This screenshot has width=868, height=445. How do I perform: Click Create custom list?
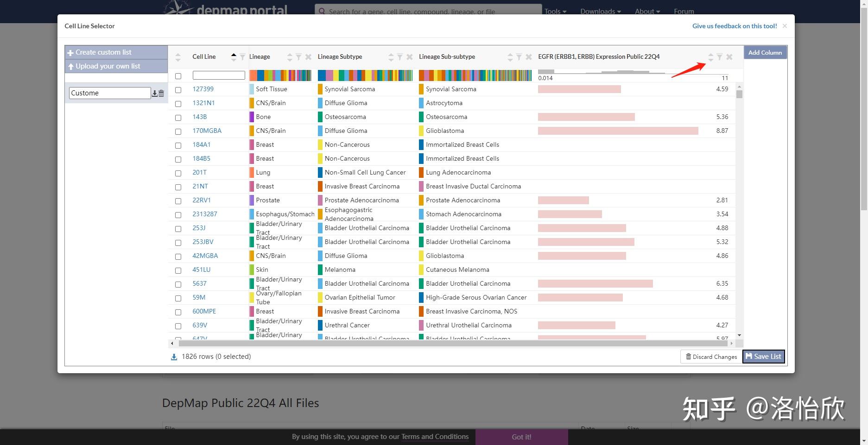click(x=116, y=52)
